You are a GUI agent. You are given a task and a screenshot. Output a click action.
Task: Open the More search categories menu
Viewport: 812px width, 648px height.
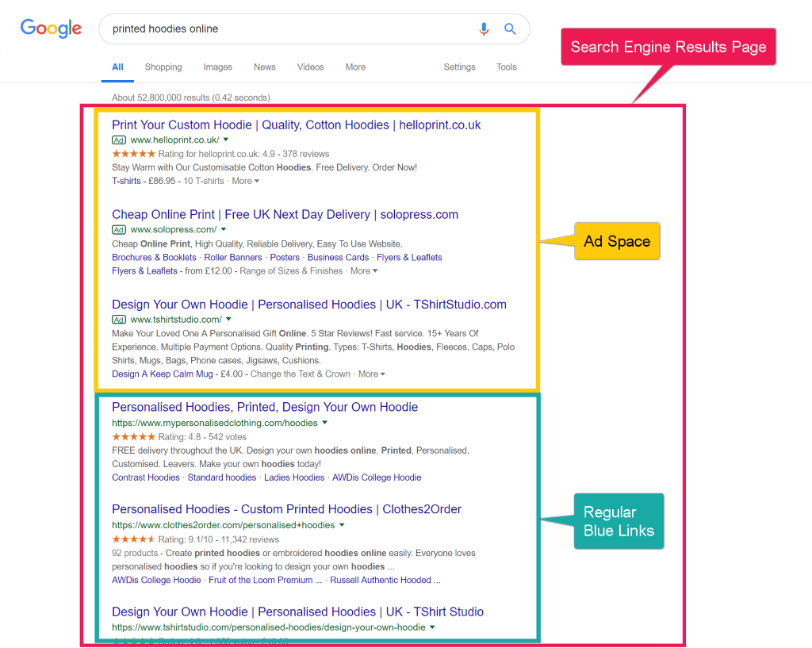355,67
